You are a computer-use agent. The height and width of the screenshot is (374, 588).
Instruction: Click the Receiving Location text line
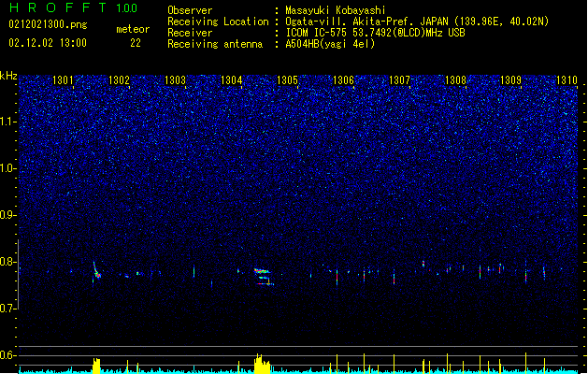coord(358,22)
